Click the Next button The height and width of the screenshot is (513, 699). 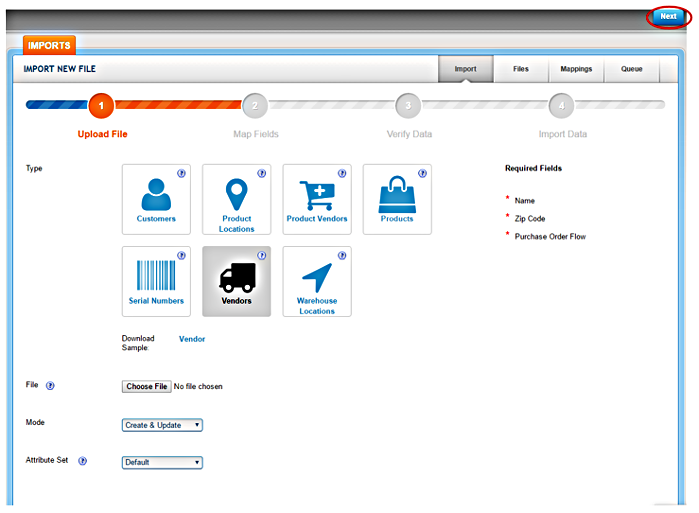coord(668,17)
